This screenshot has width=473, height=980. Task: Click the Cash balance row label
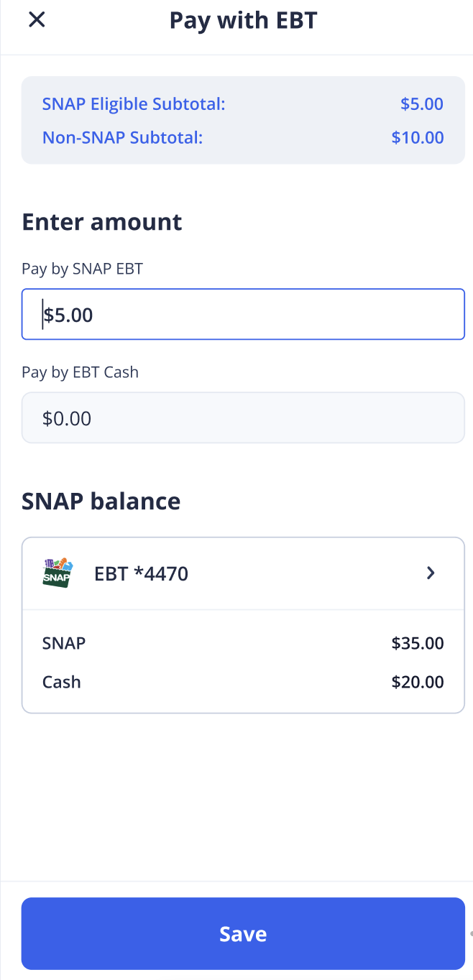61,682
